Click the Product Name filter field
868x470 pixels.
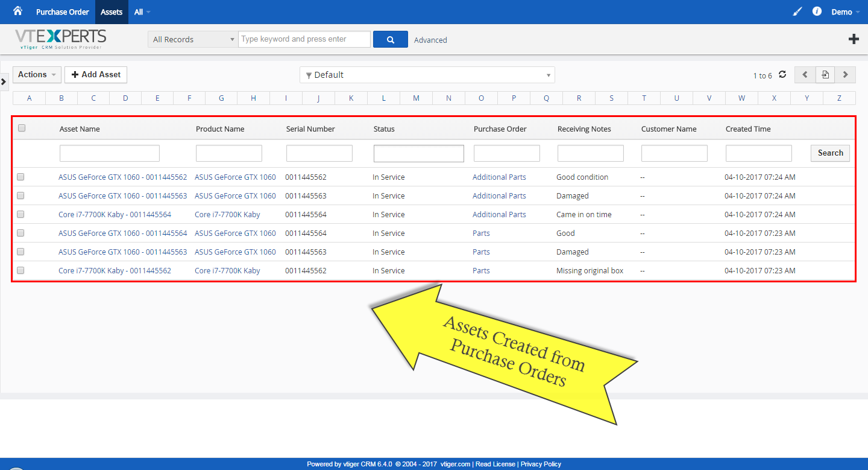(229, 153)
